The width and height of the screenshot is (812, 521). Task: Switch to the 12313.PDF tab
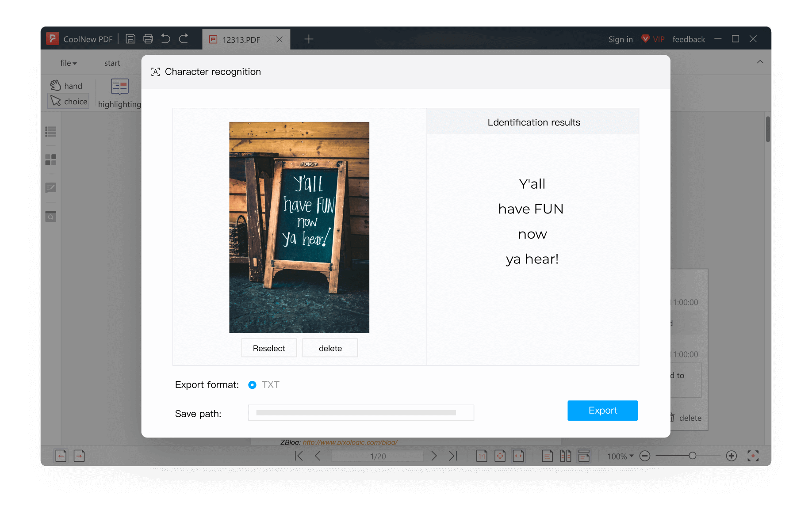[x=241, y=39]
